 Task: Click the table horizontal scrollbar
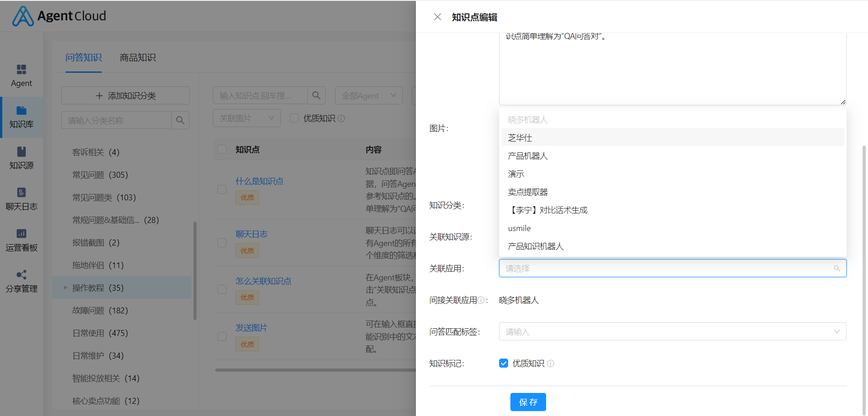(316, 370)
